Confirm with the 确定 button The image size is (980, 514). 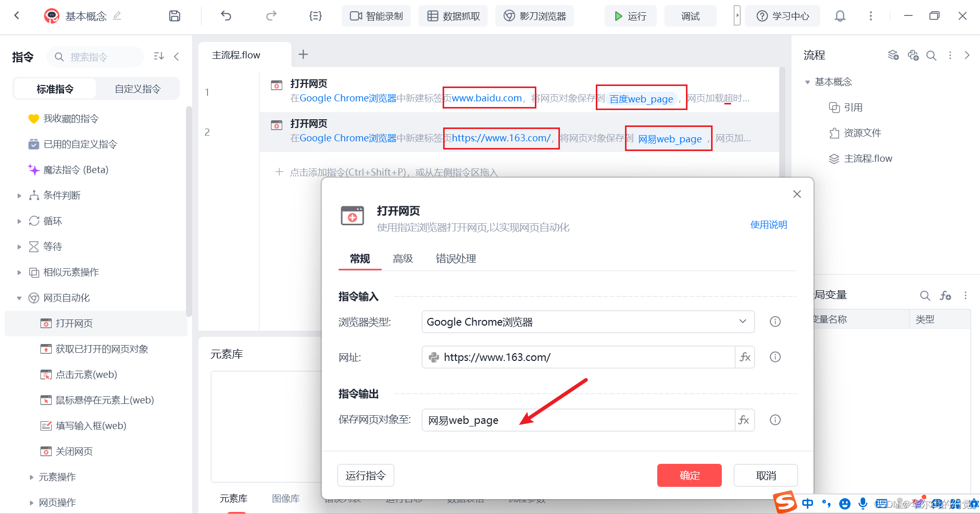point(690,476)
